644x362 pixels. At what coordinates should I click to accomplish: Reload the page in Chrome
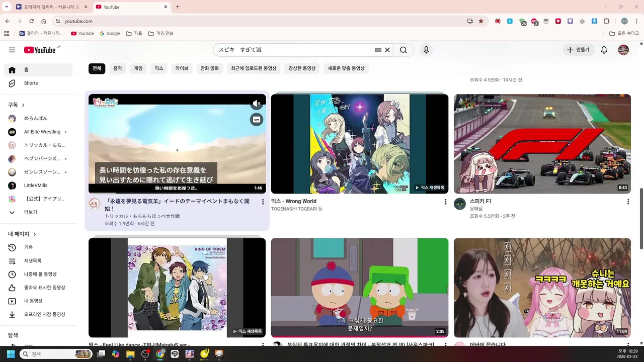31,21
